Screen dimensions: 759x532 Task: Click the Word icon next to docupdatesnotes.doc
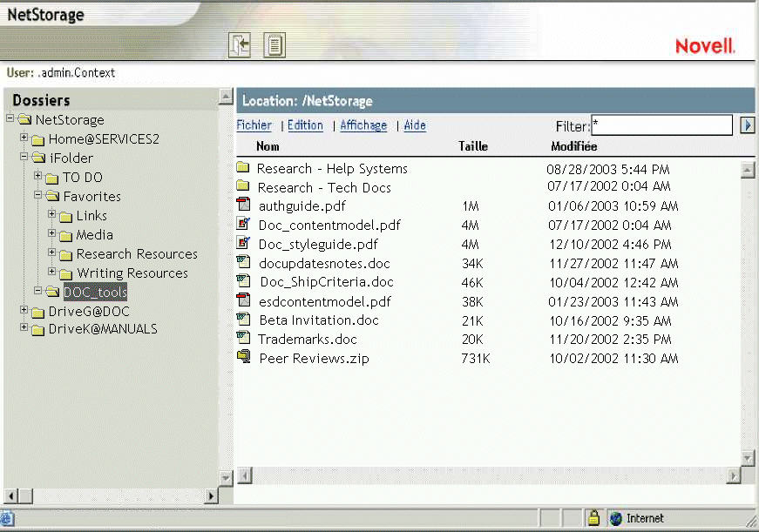click(243, 262)
